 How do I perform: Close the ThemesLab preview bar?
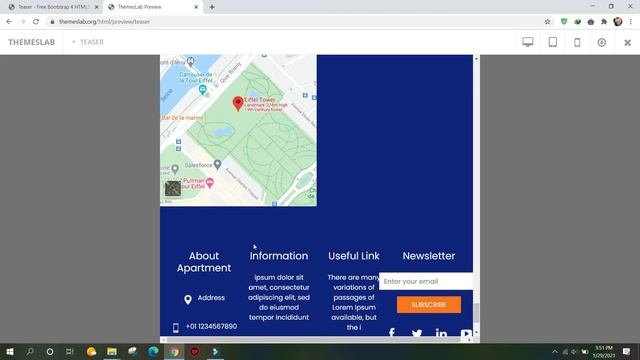point(627,42)
